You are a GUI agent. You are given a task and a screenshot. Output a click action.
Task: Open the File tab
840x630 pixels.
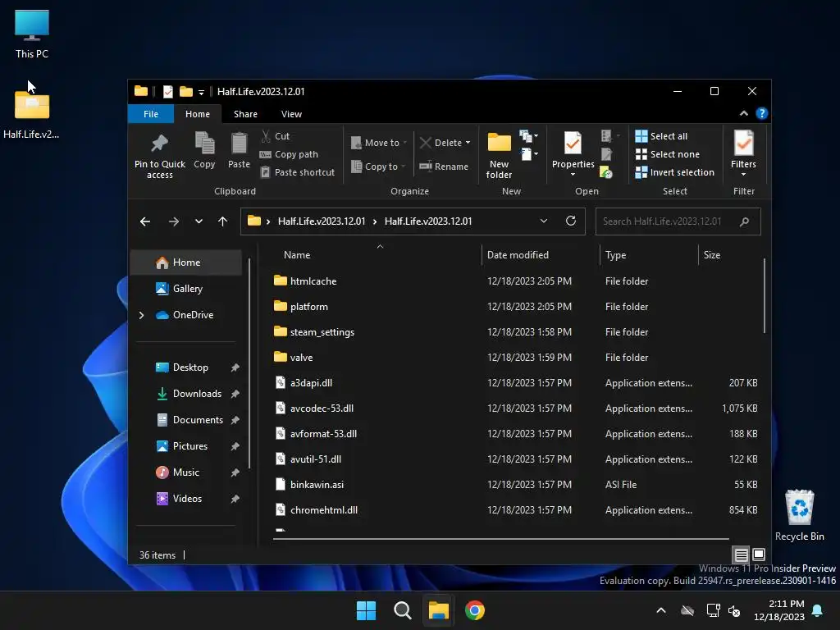(x=151, y=114)
